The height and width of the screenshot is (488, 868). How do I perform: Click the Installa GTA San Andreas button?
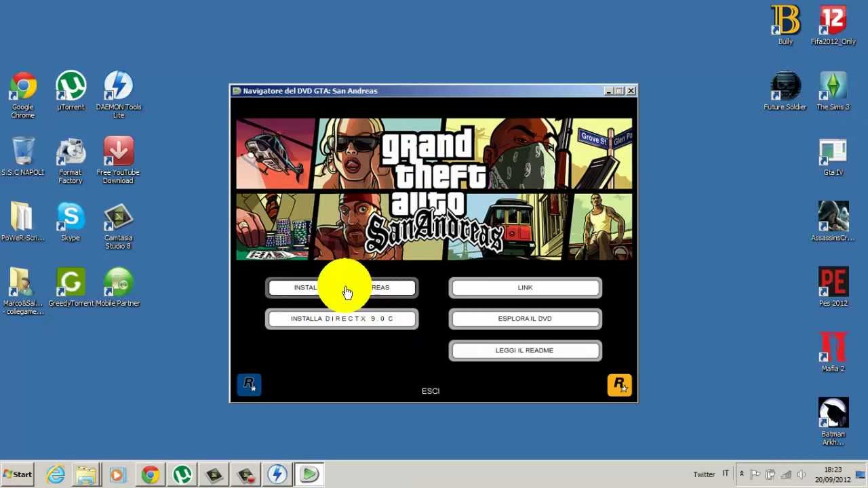(342, 288)
